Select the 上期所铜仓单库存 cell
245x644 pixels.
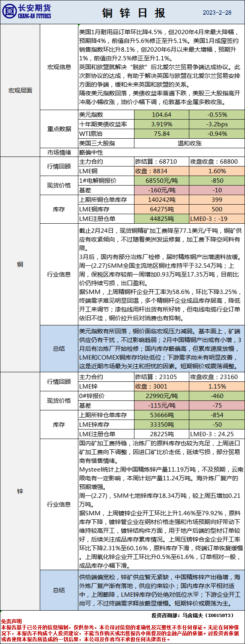pos(106,200)
